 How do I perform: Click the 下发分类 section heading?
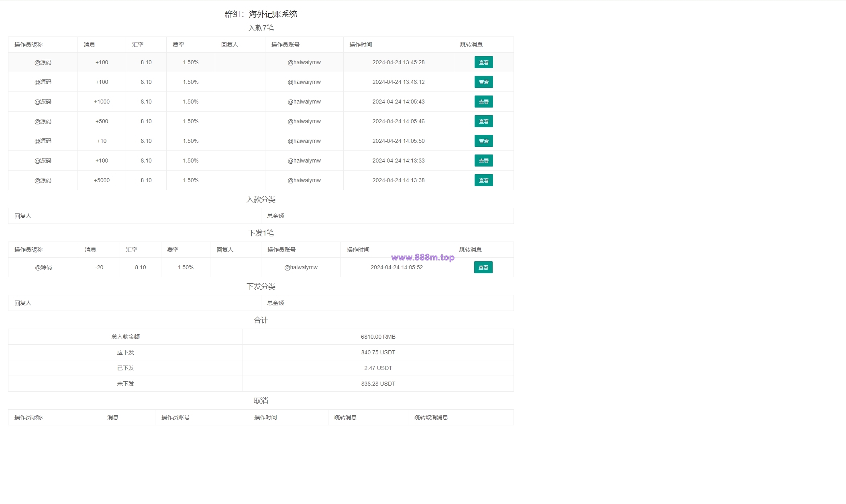(x=261, y=287)
